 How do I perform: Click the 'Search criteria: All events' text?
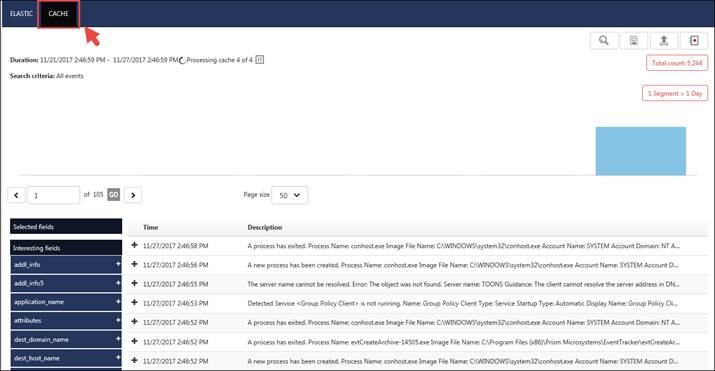(47, 76)
